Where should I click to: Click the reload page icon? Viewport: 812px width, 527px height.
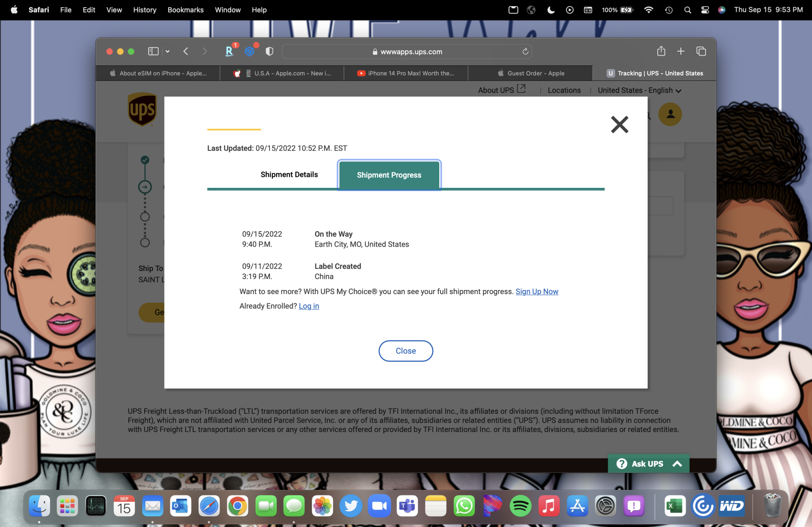pyautogui.click(x=525, y=52)
